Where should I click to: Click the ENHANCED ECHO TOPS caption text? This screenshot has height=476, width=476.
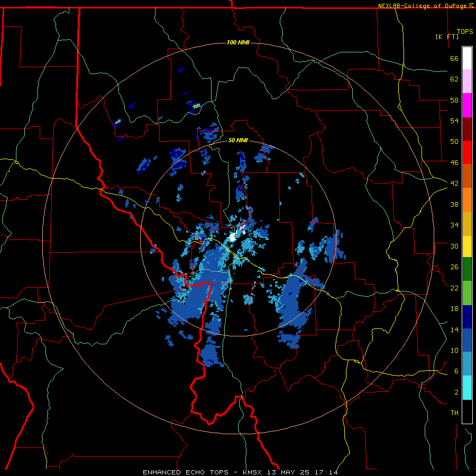click(186, 472)
